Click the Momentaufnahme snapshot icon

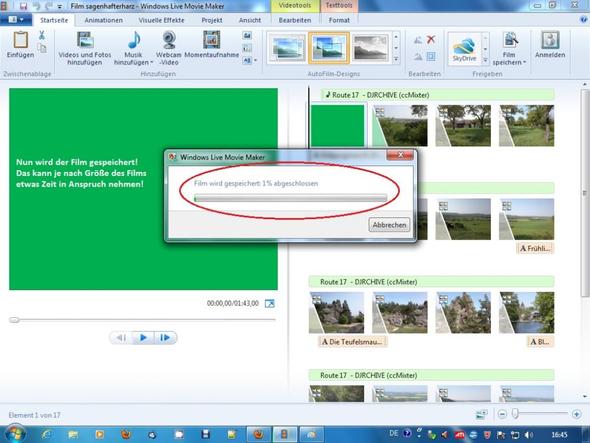point(211,40)
